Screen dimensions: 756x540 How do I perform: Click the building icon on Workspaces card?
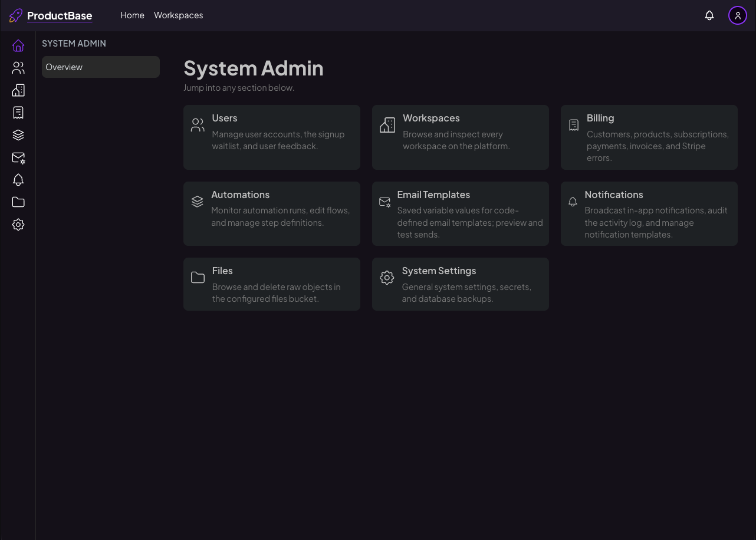pyautogui.click(x=387, y=125)
